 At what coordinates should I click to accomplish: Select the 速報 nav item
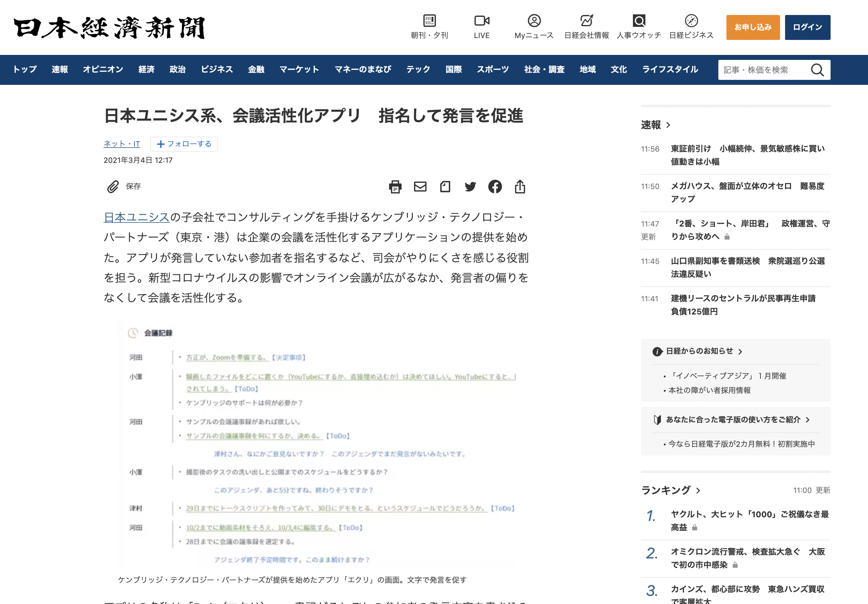click(x=60, y=70)
